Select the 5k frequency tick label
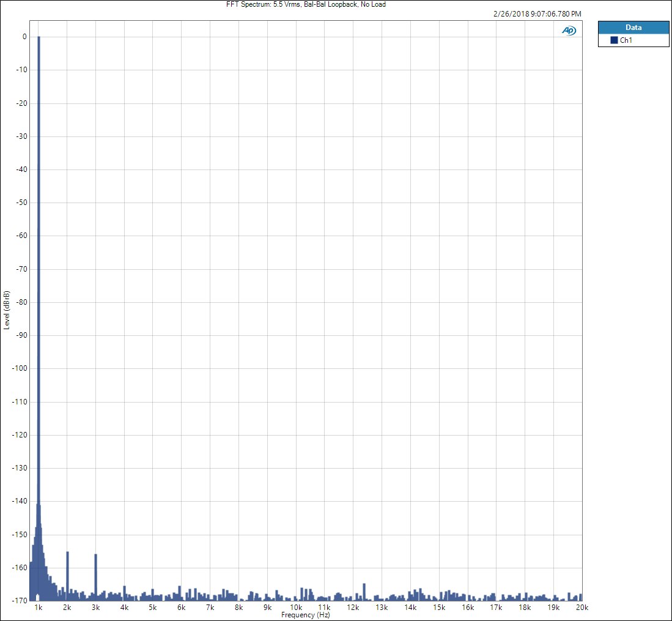Image resolution: width=672 pixels, height=621 pixels. 153,608
